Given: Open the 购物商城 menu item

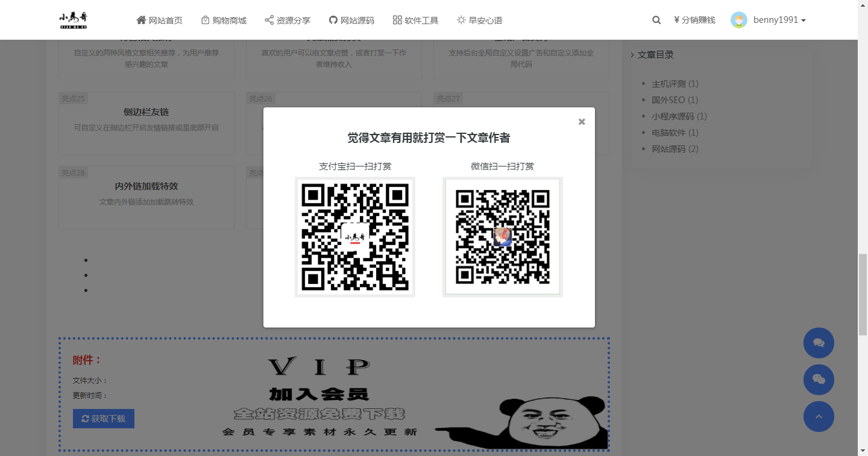Looking at the screenshot, I should [x=224, y=20].
